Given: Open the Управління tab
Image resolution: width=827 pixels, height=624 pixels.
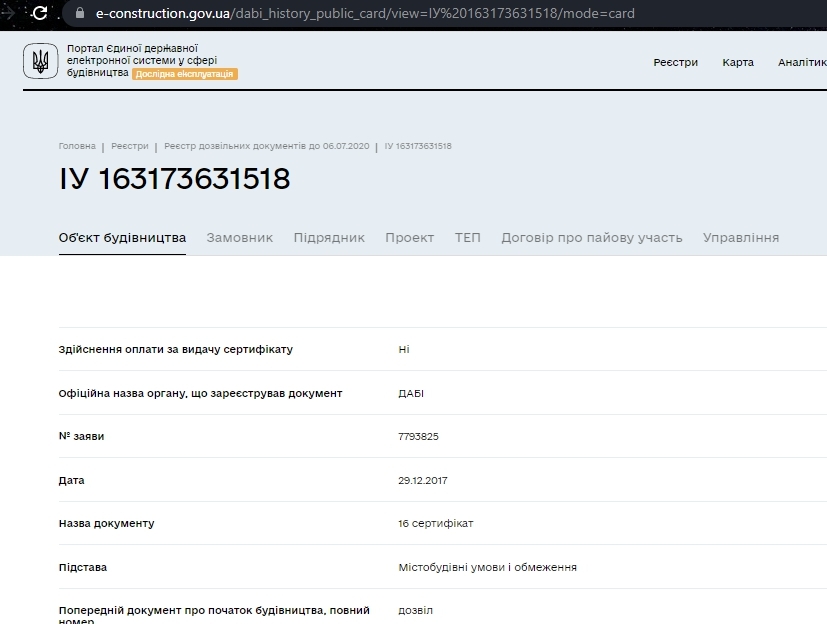Looking at the screenshot, I should [741, 238].
